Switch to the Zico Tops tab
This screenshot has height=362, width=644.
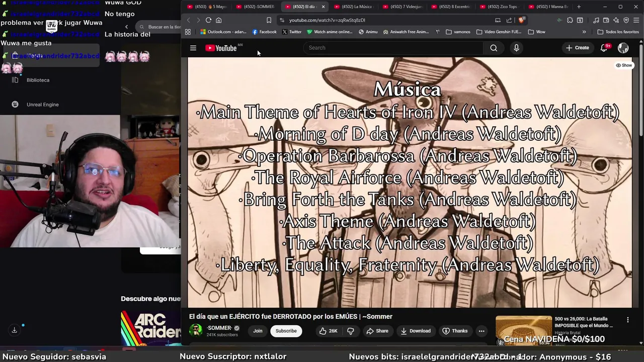coord(500,7)
